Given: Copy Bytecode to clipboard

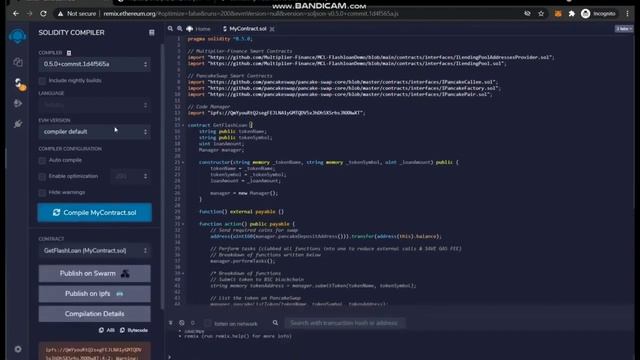Looking at the screenshot, I should point(134,330).
